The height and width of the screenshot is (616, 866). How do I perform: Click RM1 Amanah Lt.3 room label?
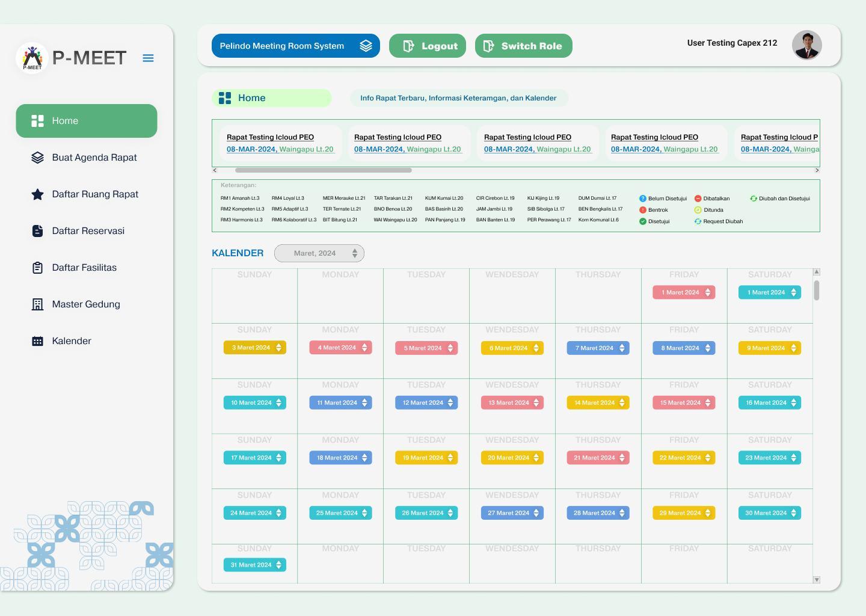[240, 198]
